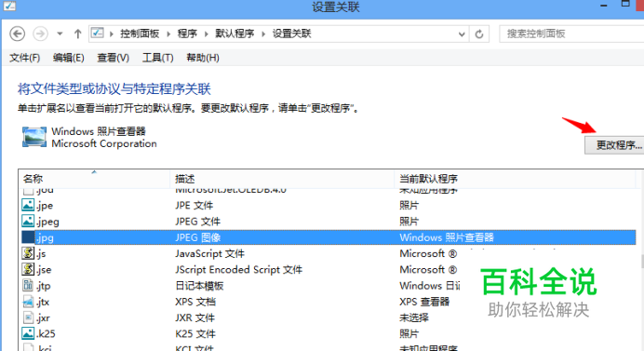Viewport: 644px width, 351px height.
Task: Click the control panel icon in address bar
Action: 98,33
